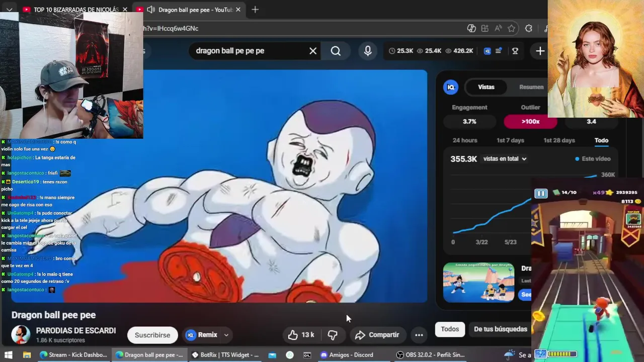Click the 3.7% engagement value
Screen dimensions: 644x362
[469, 121]
